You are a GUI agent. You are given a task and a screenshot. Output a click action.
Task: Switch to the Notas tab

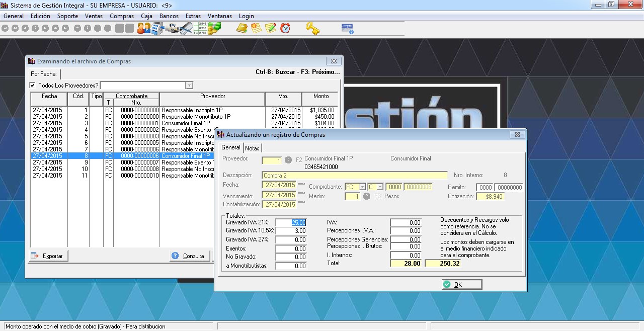[x=252, y=148]
